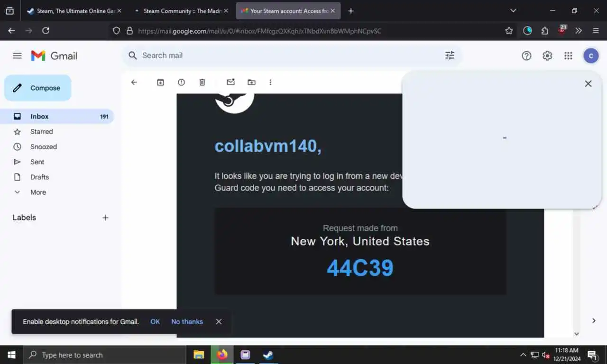This screenshot has height=364, width=607.
Task: Open Gmail support help icon
Action: pyautogui.click(x=526, y=55)
